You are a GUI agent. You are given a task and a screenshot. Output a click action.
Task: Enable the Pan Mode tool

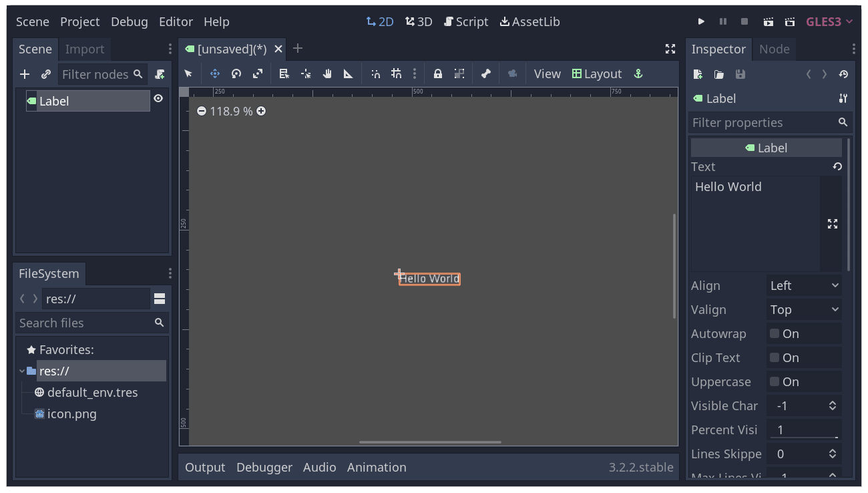pyautogui.click(x=327, y=73)
